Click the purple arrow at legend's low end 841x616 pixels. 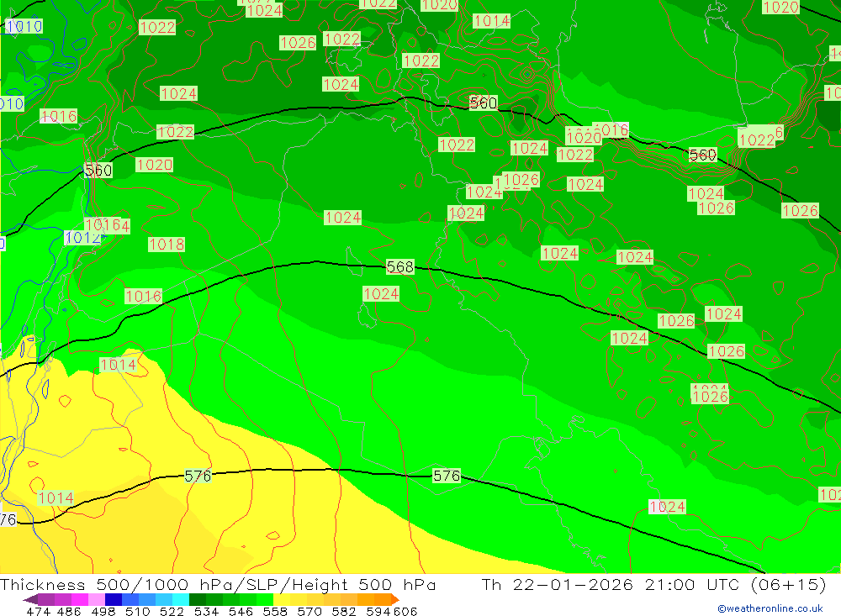point(30,599)
